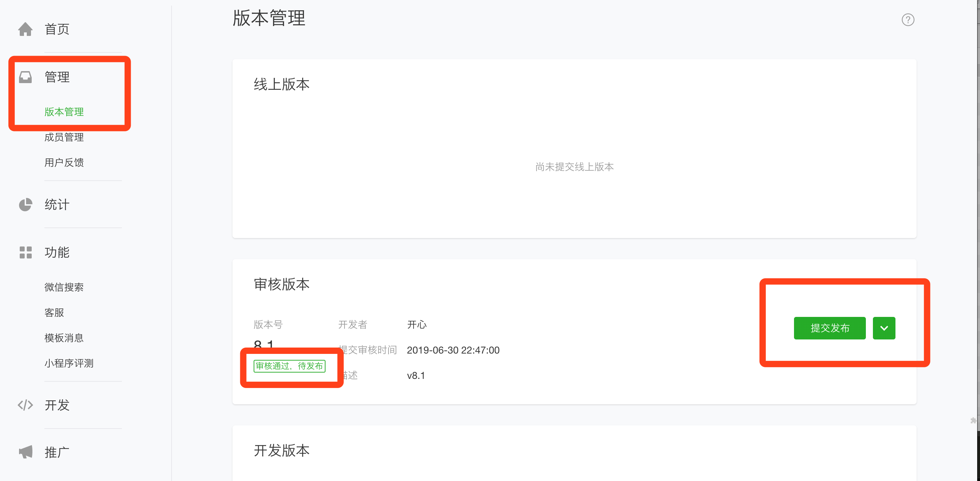The height and width of the screenshot is (481, 980).
Task: Click the 微信搜索 link
Action: click(64, 287)
